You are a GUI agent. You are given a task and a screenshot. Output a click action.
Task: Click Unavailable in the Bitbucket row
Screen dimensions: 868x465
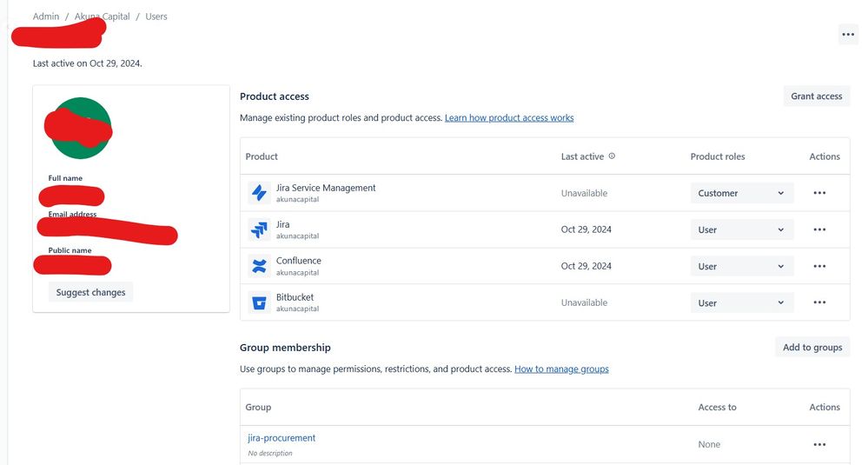[x=584, y=302]
